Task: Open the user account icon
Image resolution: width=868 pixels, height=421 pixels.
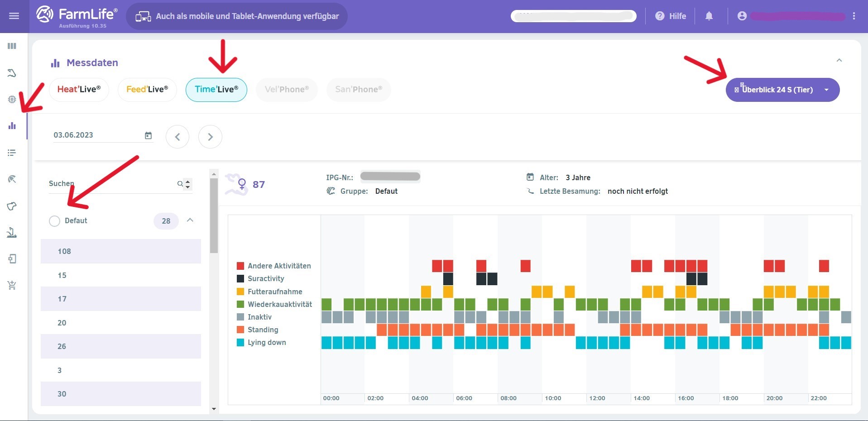Action: point(742,16)
